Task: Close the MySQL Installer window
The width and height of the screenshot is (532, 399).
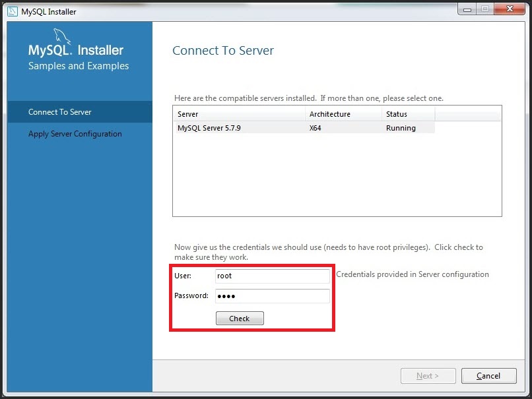Action: tap(510, 9)
